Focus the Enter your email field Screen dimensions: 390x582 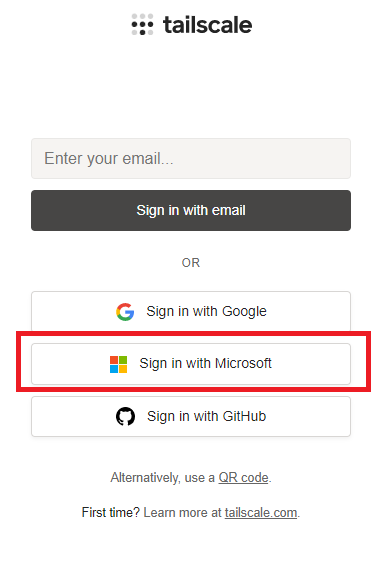click(191, 158)
